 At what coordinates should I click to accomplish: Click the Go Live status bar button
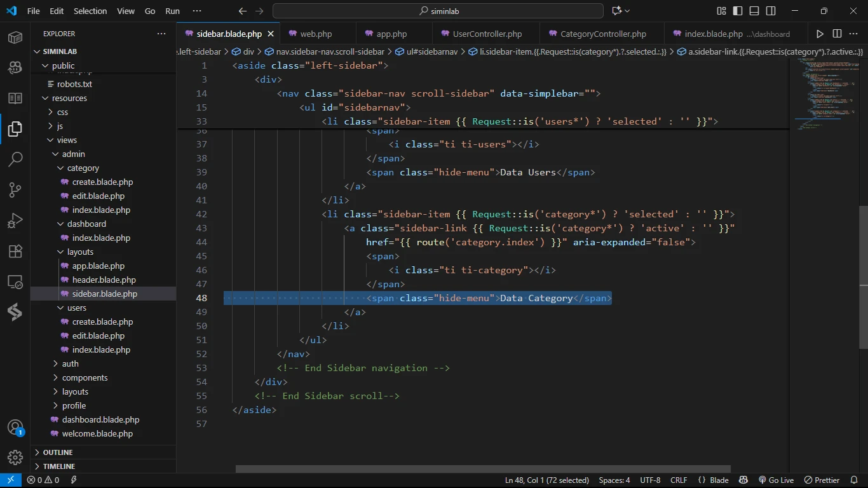pos(776,480)
